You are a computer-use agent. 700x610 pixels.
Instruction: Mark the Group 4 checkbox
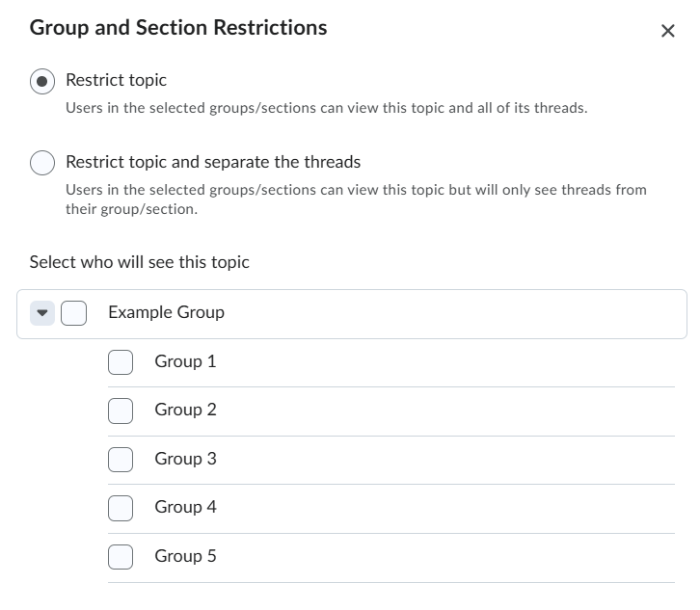[121, 508]
